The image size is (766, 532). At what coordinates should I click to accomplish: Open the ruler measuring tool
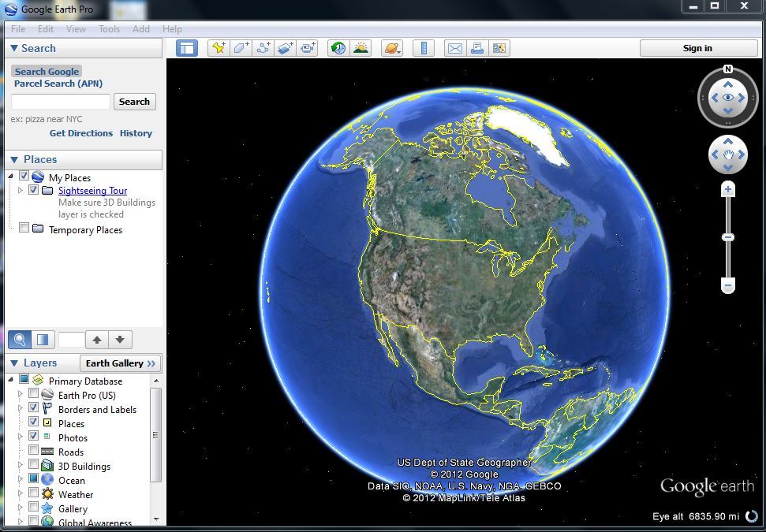tap(424, 48)
